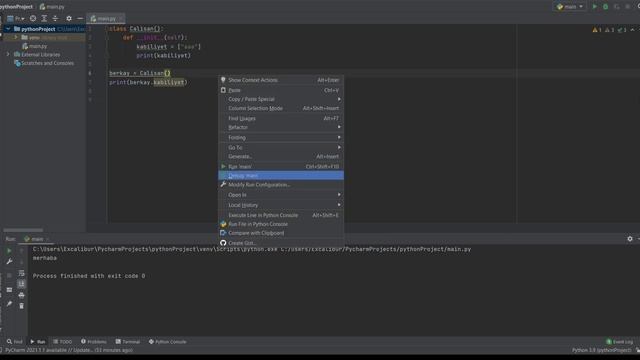
Task: Choose Paste from context menu
Action: click(x=281, y=90)
